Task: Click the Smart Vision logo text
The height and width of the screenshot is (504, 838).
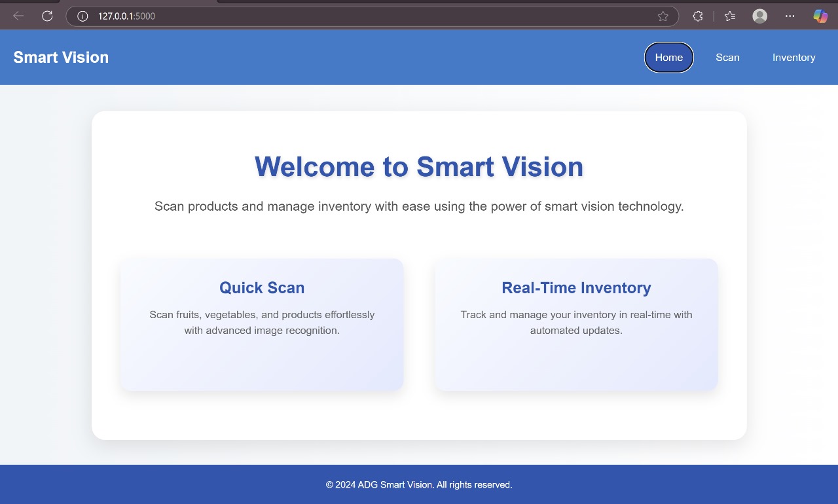Action: pyautogui.click(x=61, y=58)
